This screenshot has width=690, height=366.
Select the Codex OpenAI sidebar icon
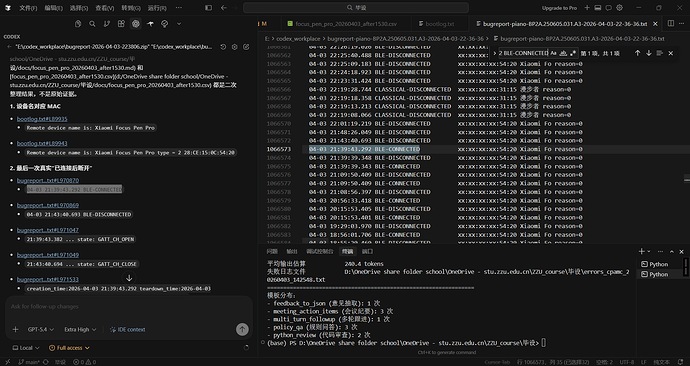click(x=136, y=24)
